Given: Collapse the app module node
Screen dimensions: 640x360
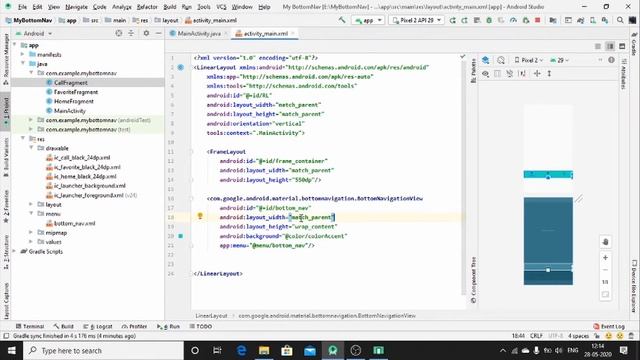Looking at the screenshot, I should tap(15, 45).
